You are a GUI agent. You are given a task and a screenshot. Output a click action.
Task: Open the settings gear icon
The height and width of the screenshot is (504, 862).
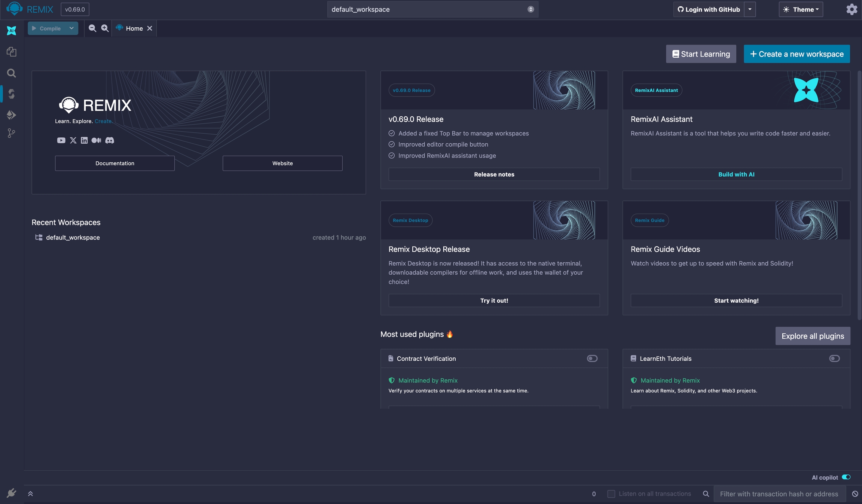[852, 9]
